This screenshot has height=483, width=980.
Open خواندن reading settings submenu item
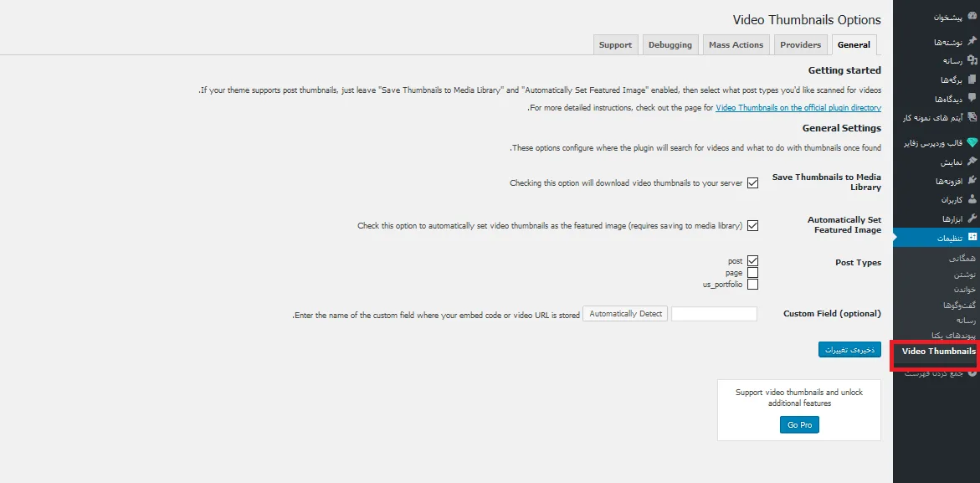[x=965, y=290]
